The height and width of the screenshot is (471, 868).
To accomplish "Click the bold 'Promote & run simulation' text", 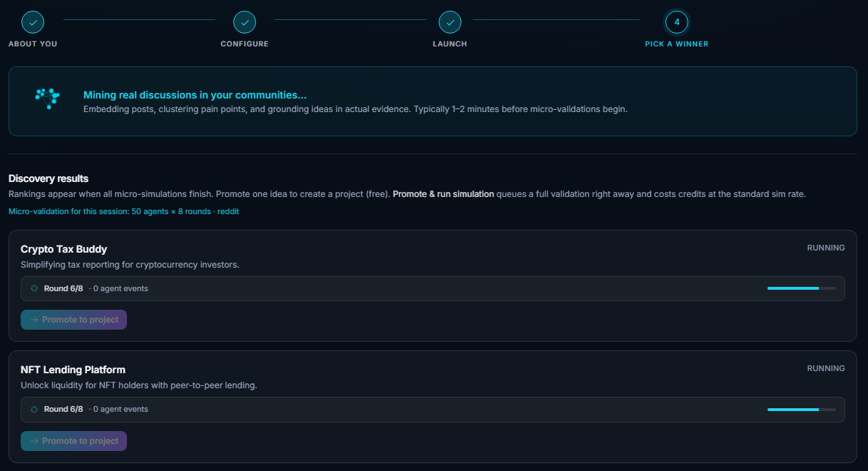I will tap(444, 194).
